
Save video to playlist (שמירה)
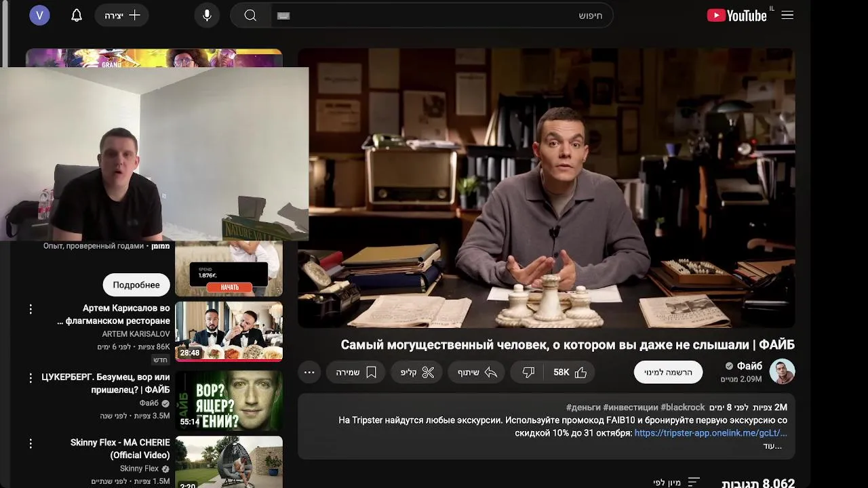click(356, 372)
